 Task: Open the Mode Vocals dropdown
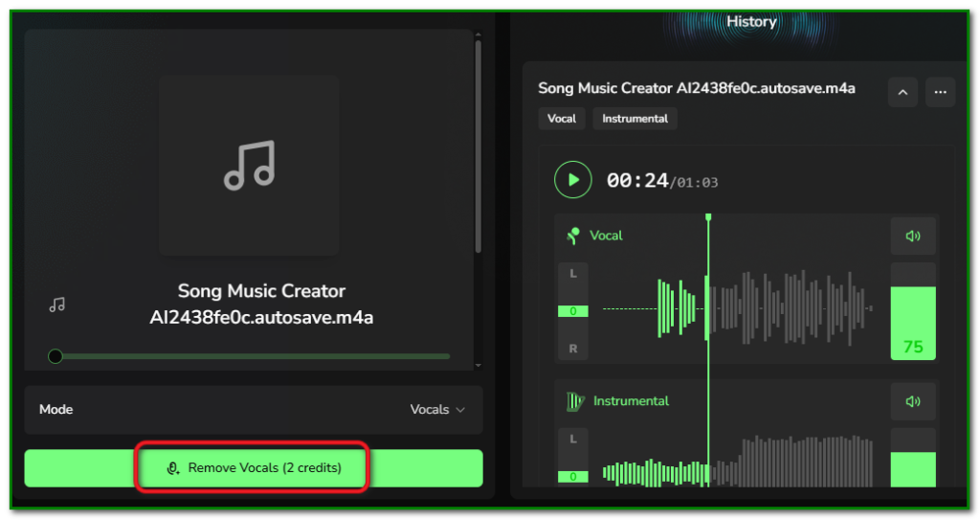click(x=437, y=410)
